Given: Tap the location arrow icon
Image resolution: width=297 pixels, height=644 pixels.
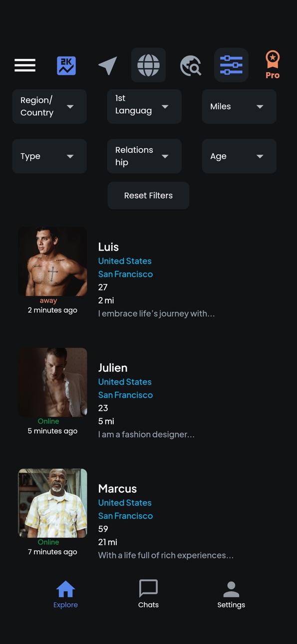Looking at the screenshot, I should (107, 65).
